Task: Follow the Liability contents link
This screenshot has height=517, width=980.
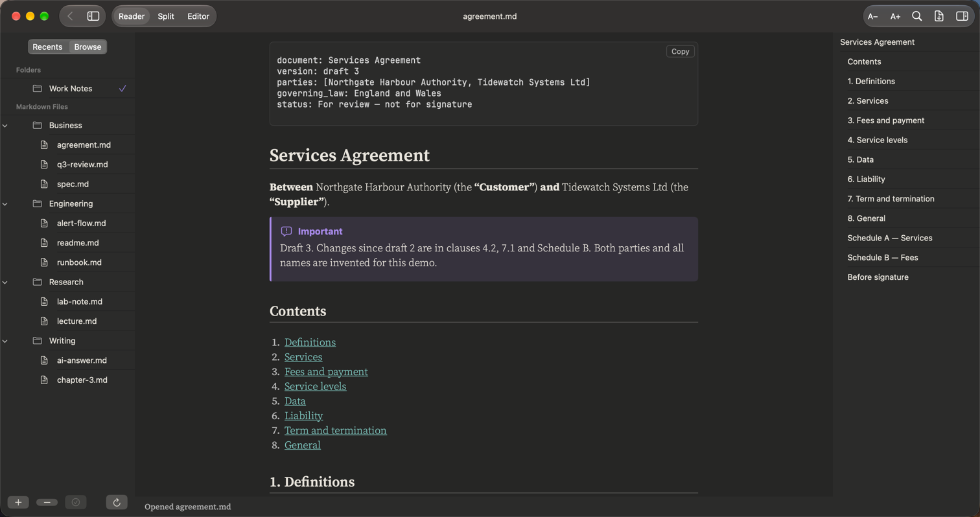Action: tap(303, 416)
